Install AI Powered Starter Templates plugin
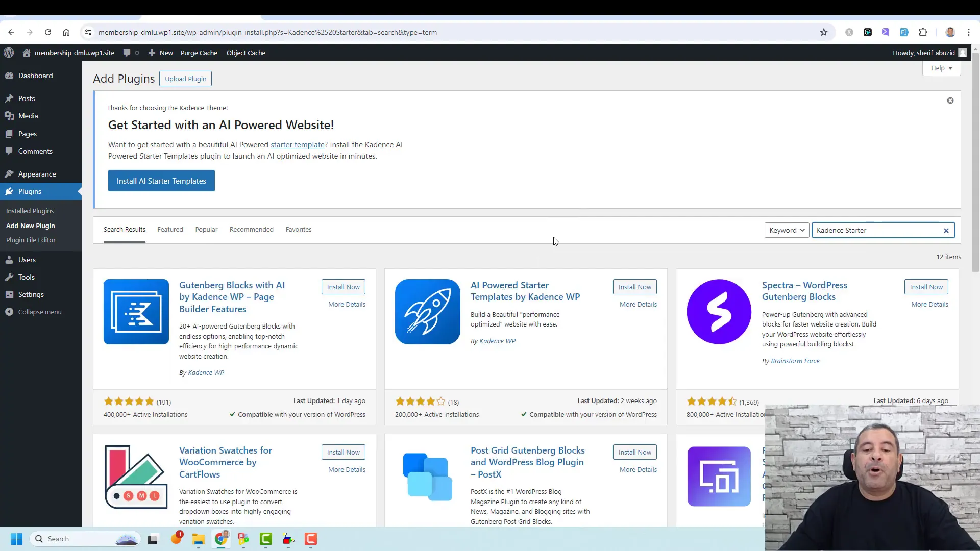The height and width of the screenshot is (551, 980). point(635,287)
